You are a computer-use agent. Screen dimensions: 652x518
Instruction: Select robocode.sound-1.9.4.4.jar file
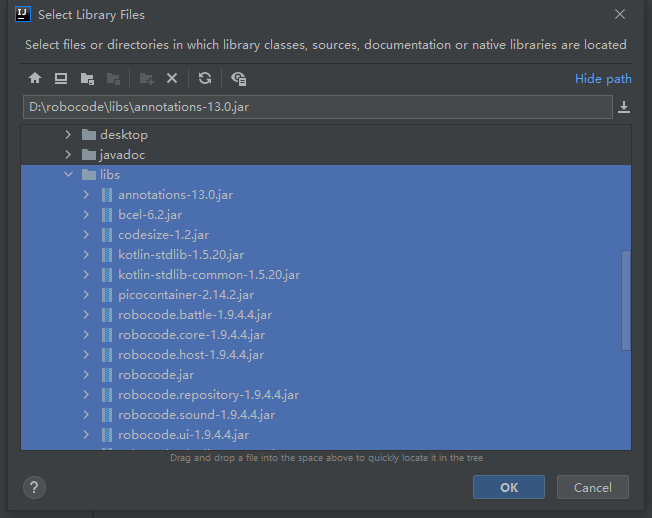pos(326,414)
